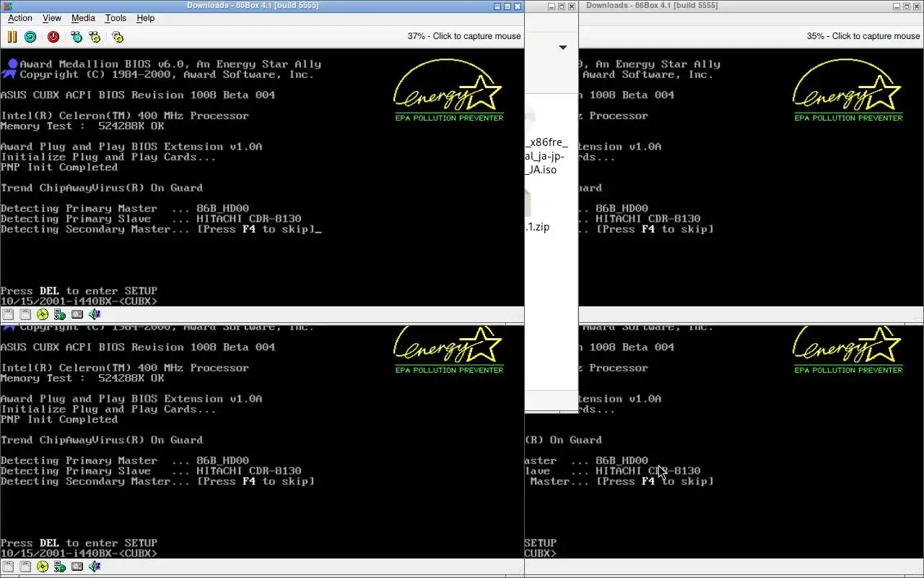Open the Action menu
Screen dimensions: 924x578
[20, 18]
